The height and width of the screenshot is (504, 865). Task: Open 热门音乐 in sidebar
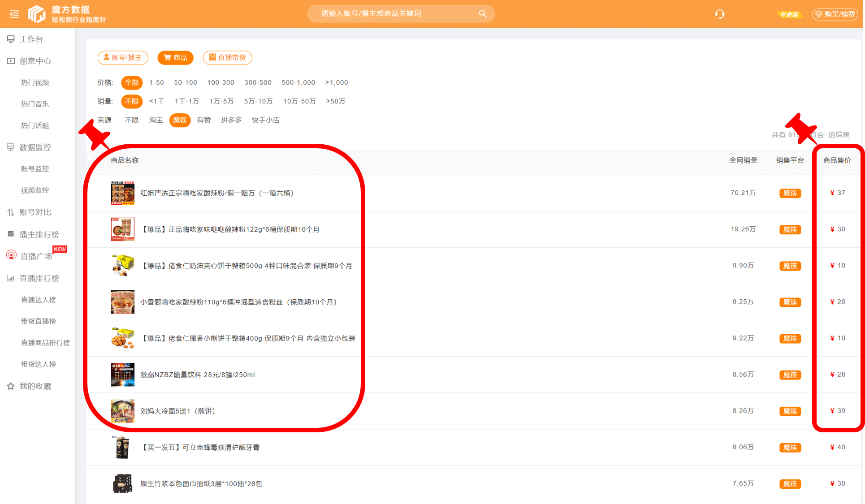point(35,104)
